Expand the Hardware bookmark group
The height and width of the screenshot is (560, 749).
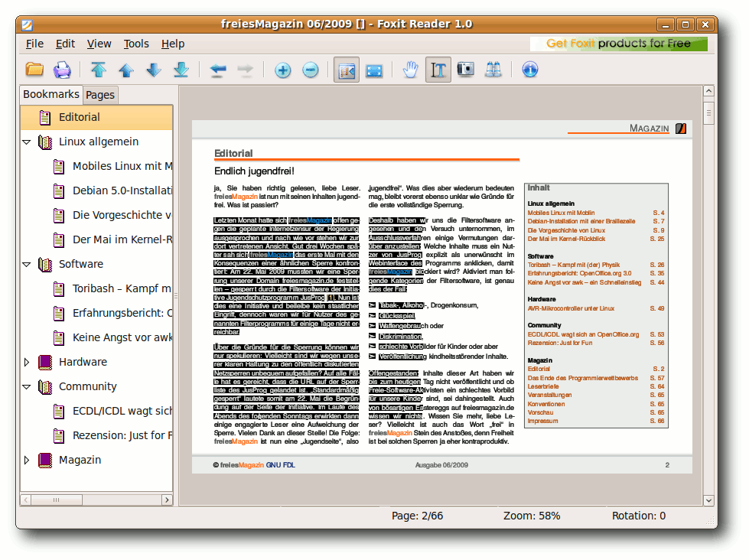[x=27, y=362]
